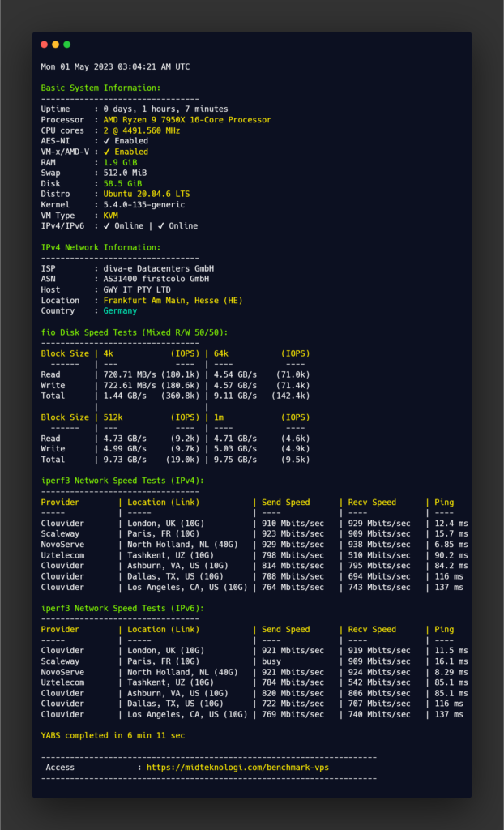Click the IPv4 Network Information heading
The height and width of the screenshot is (830, 504).
(100, 247)
